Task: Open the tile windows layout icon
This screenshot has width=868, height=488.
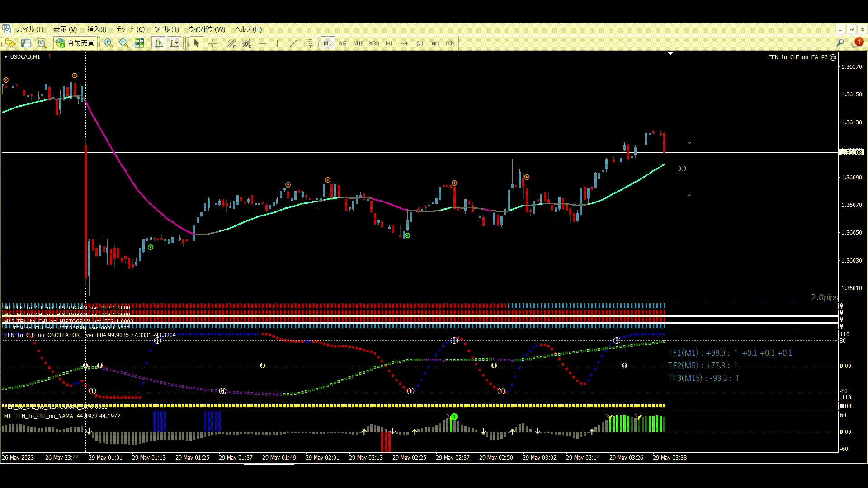Action: 139,43
